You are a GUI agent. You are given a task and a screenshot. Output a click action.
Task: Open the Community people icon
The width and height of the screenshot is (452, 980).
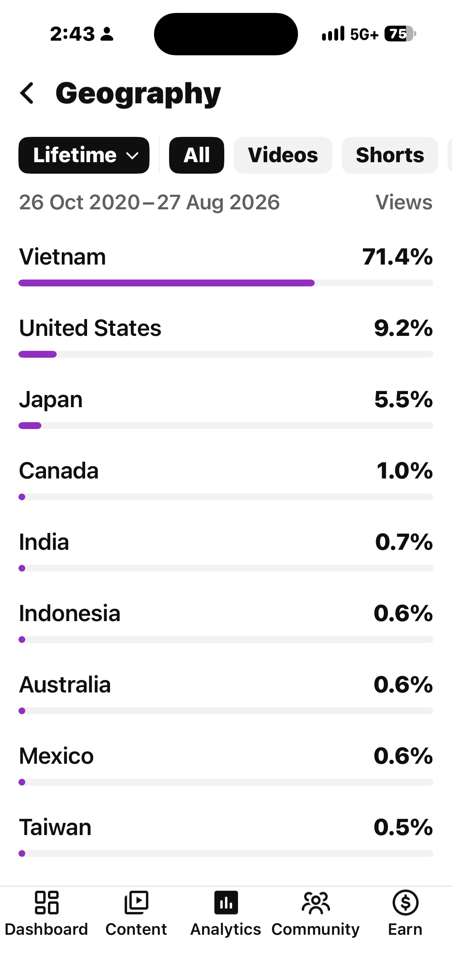316,903
